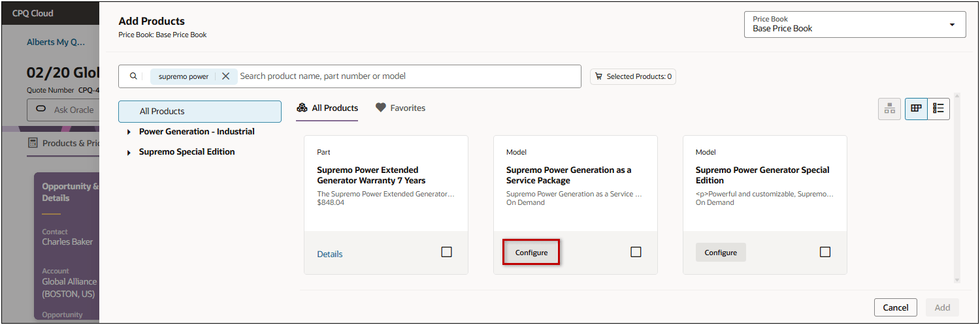
Task: Click the search magnifier icon
Action: tap(133, 76)
